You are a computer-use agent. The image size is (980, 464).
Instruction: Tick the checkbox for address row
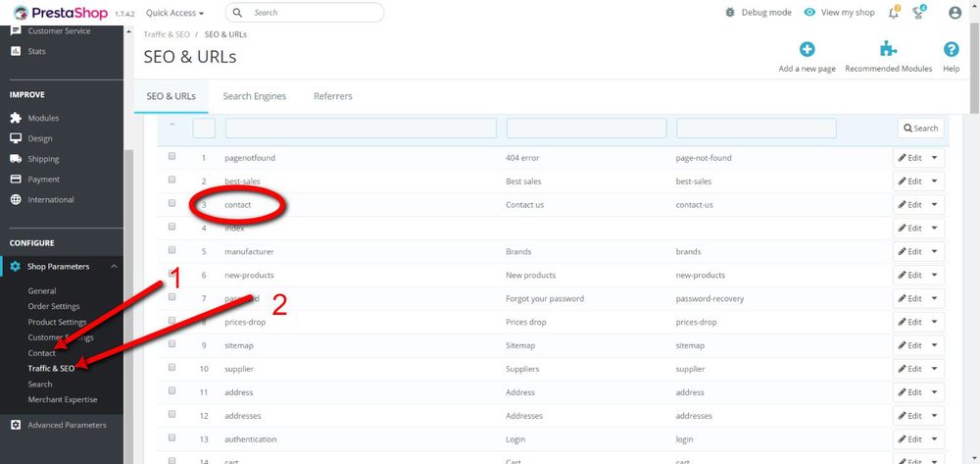171,390
